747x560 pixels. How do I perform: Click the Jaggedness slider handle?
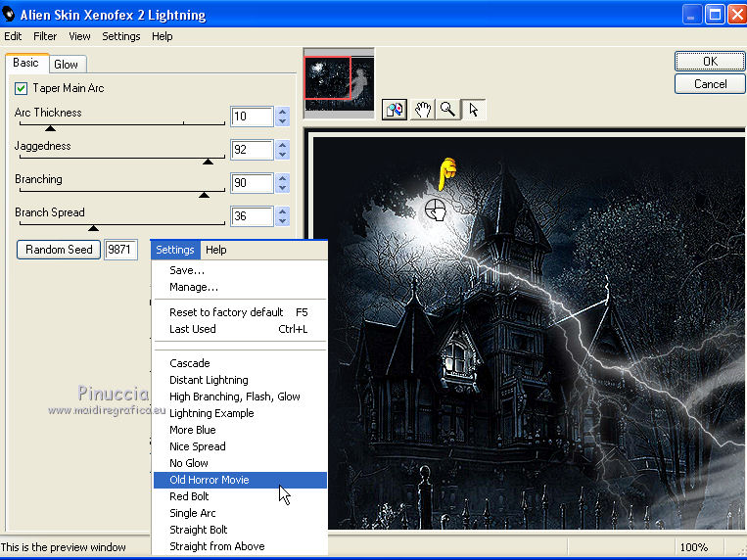208,162
